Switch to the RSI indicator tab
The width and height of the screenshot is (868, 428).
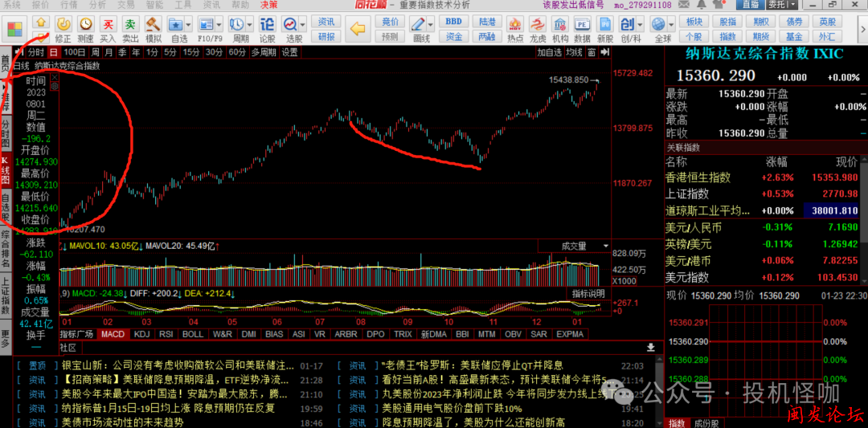coord(166,334)
